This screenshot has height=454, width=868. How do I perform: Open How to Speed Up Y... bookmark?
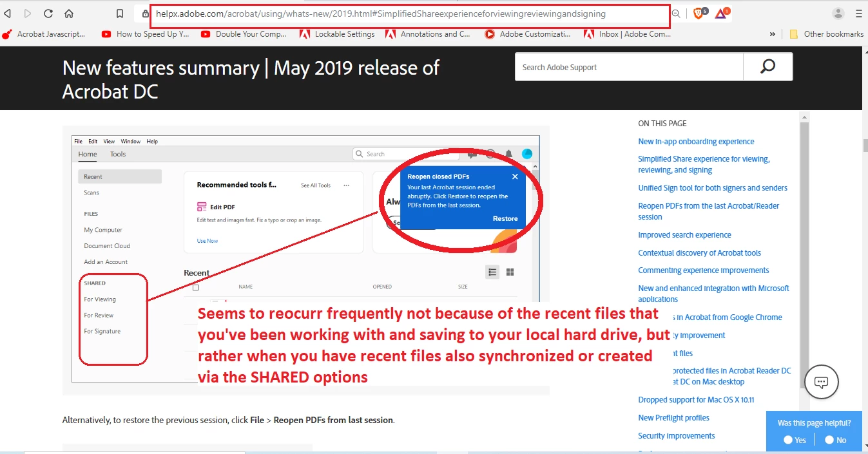[146, 34]
